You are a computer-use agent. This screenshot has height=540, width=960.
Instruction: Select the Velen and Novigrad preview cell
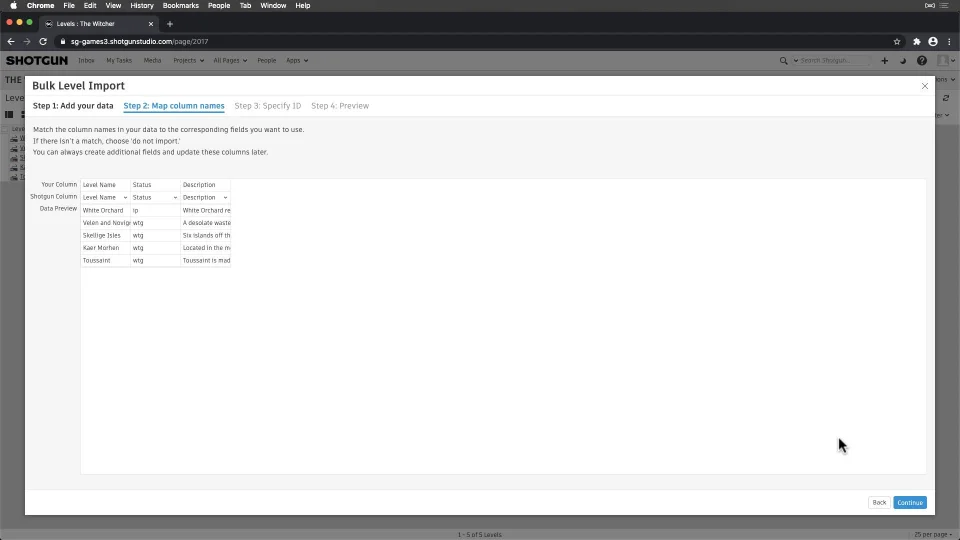pyautogui.click(x=105, y=223)
